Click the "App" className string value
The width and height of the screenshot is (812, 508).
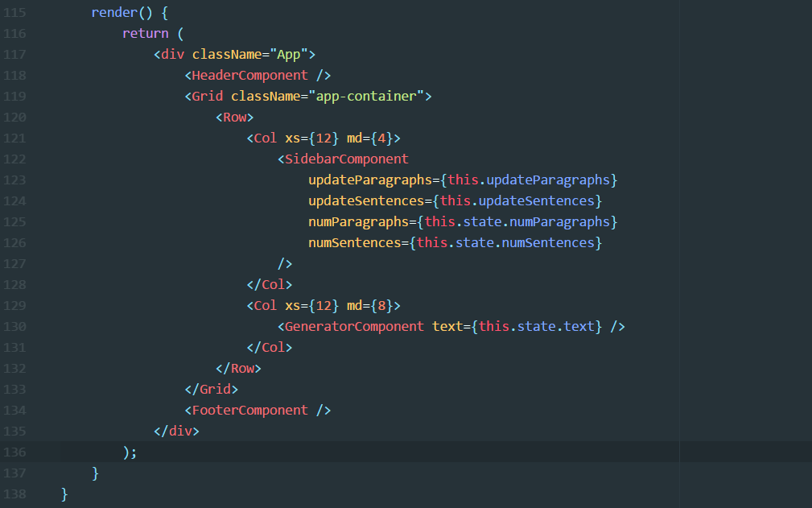[x=289, y=54]
